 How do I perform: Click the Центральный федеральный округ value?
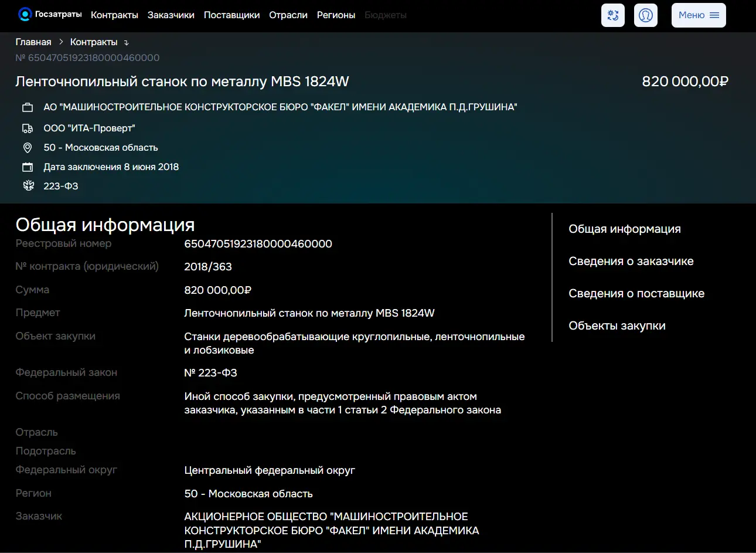(x=270, y=470)
